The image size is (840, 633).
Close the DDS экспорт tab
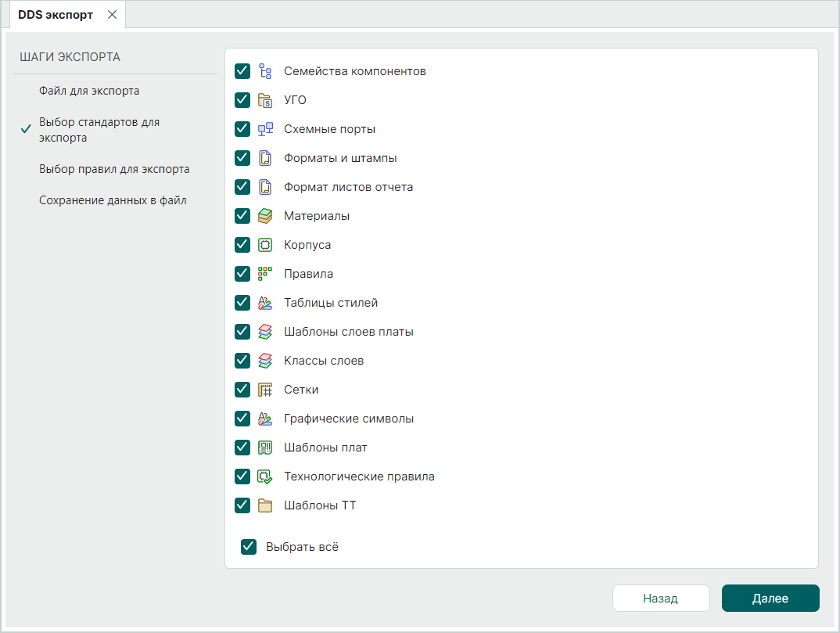(x=112, y=15)
